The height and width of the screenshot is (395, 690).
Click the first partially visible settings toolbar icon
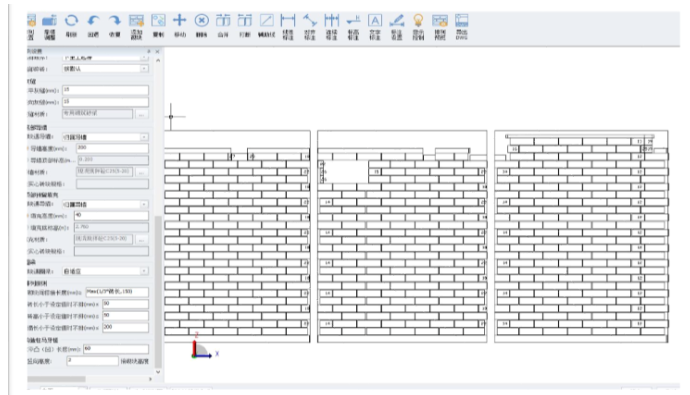[31, 27]
